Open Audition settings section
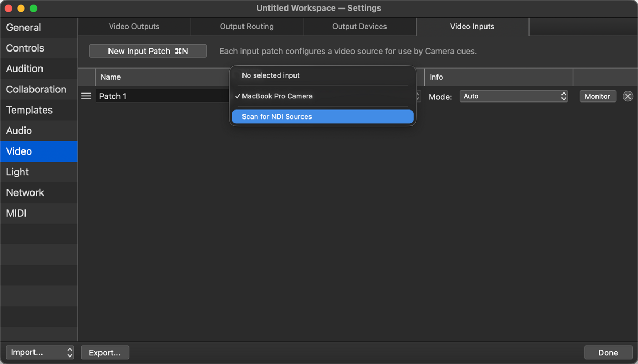The height and width of the screenshot is (364, 638). click(39, 69)
